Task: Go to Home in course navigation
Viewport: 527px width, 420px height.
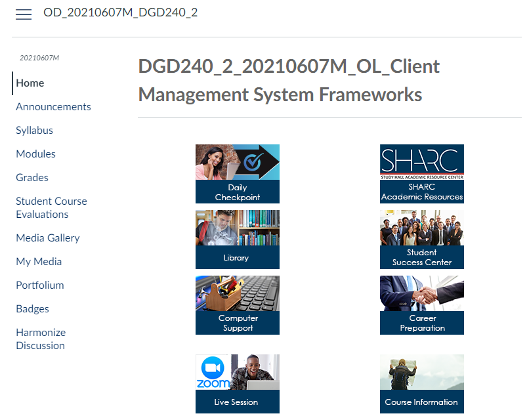Action: click(x=30, y=83)
